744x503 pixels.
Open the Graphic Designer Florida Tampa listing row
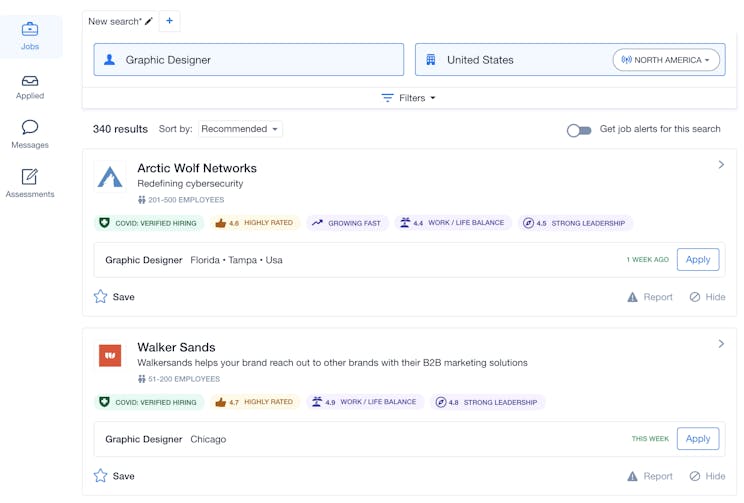tap(409, 260)
